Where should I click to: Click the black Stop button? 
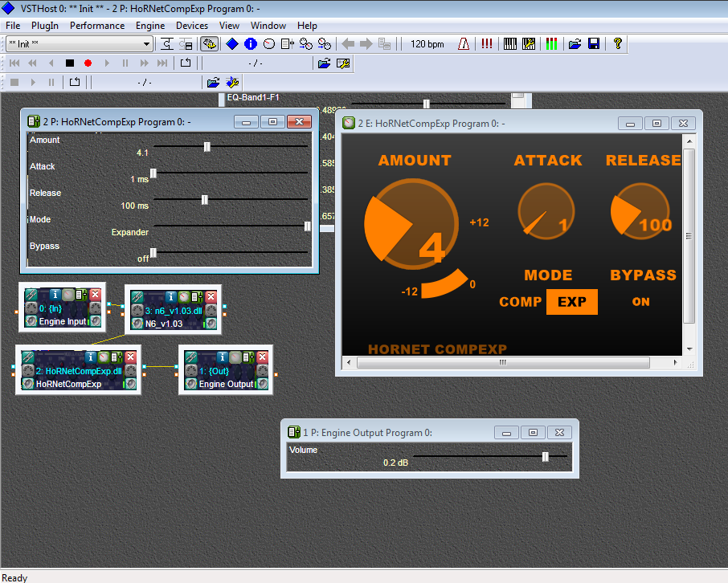(x=70, y=63)
